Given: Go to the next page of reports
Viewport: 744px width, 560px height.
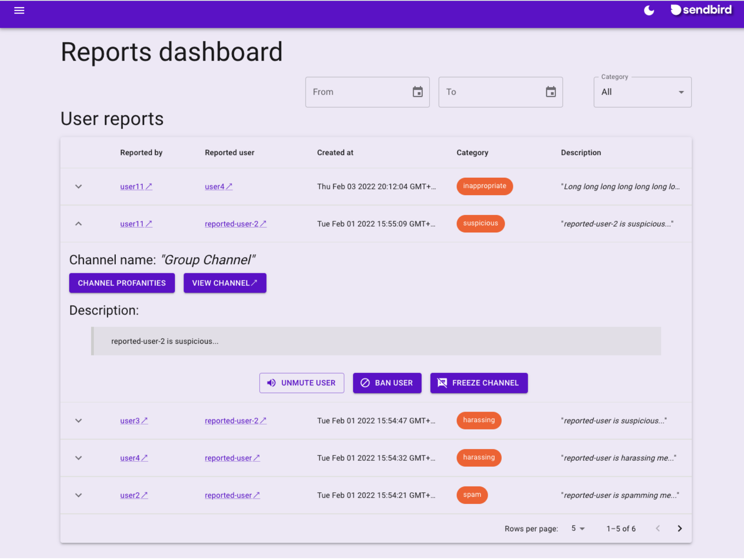Looking at the screenshot, I should point(679,528).
